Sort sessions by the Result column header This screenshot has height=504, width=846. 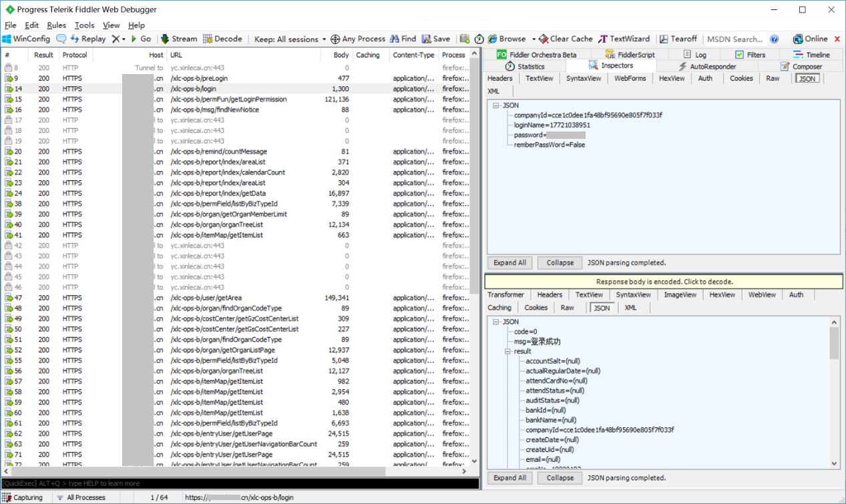[x=44, y=55]
